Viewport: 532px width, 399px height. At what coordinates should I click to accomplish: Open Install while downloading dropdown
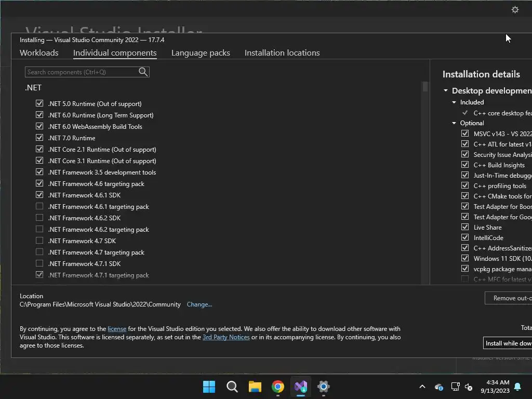click(x=508, y=343)
